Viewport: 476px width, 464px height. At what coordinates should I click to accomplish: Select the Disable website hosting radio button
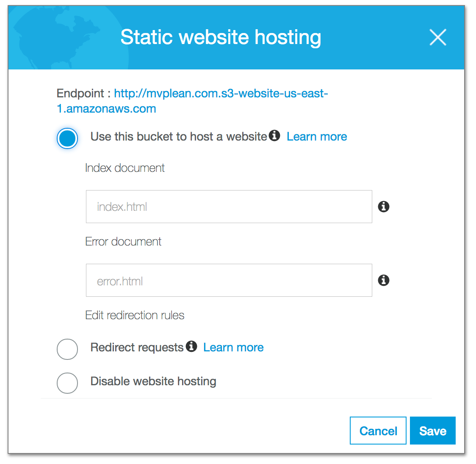[67, 383]
